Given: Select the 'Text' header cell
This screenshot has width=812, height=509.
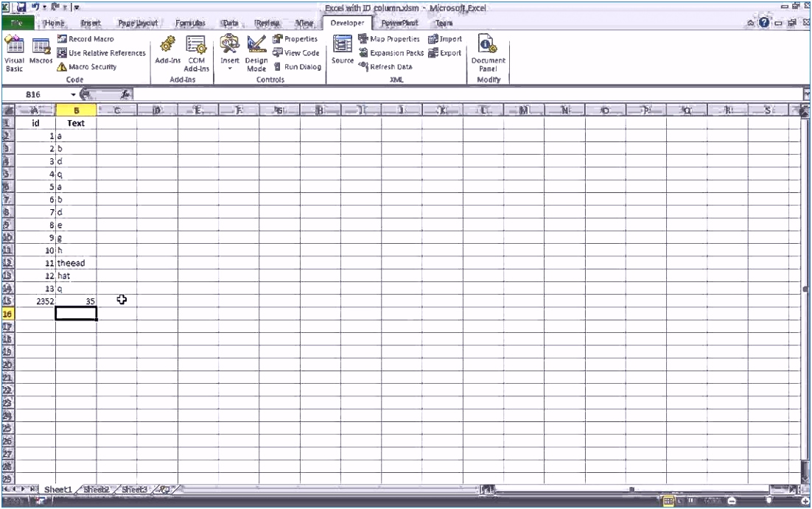Looking at the screenshot, I should (76, 123).
